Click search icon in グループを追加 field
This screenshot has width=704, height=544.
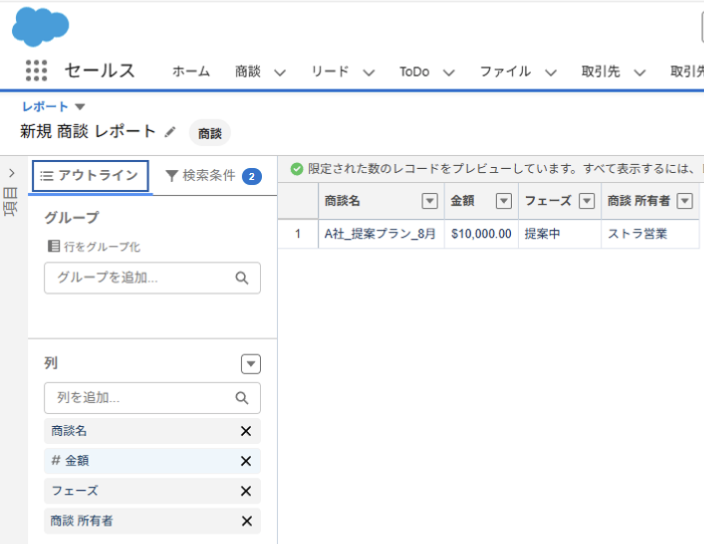[x=242, y=278]
